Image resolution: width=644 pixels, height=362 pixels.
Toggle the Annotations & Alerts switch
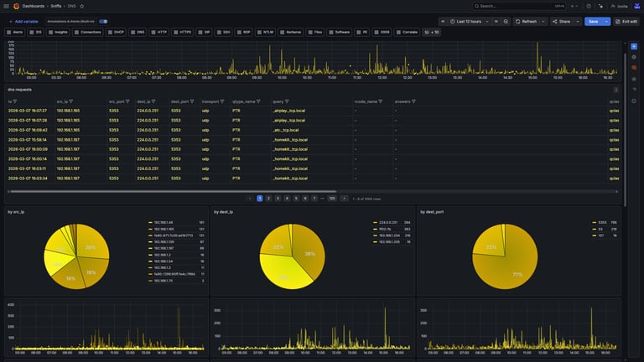coord(103,21)
